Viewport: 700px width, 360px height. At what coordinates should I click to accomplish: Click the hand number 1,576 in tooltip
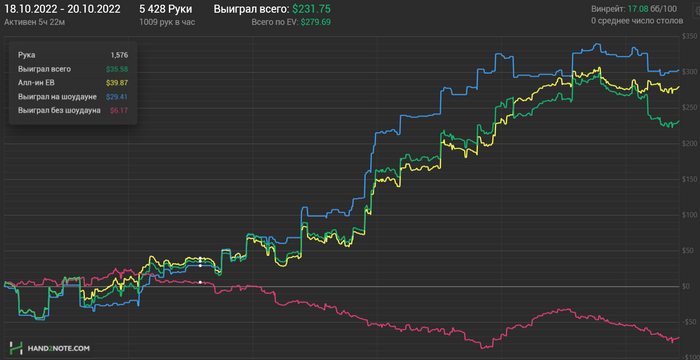coord(119,55)
